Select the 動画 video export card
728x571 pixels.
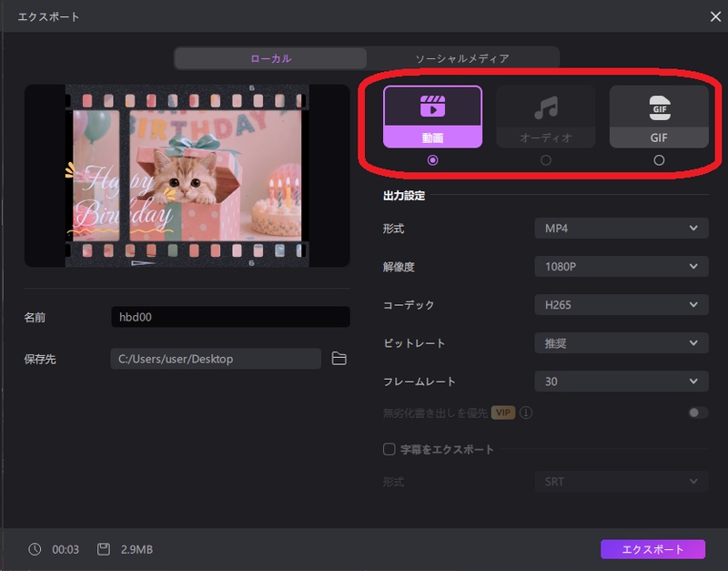coord(432,117)
